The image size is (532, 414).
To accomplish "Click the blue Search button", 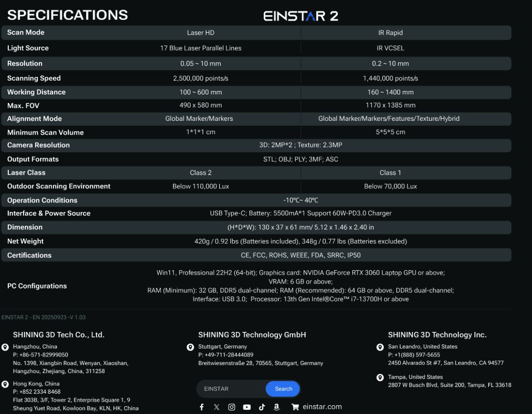I will point(283,389).
